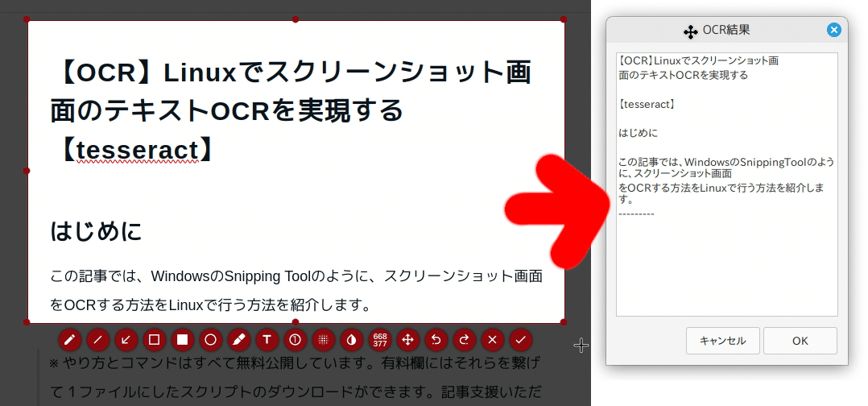The height and width of the screenshot is (406, 868).
Task: Select the numbered counter bubble tool
Action: click(295, 340)
